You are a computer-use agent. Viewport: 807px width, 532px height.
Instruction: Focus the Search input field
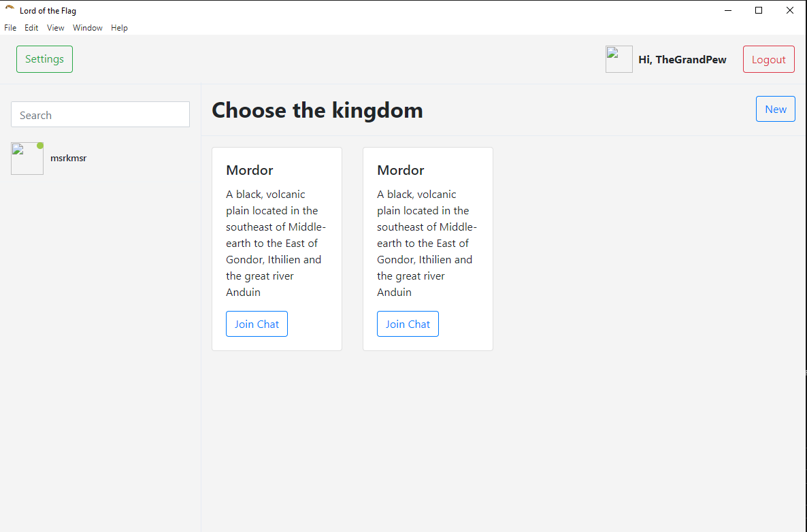click(x=100, y=115)
